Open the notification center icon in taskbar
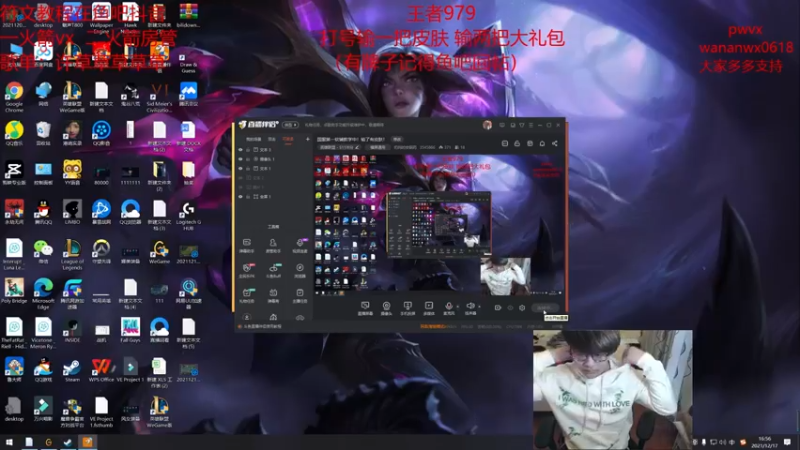Screen dimensions: 800x450 click(x=788, y=442)
